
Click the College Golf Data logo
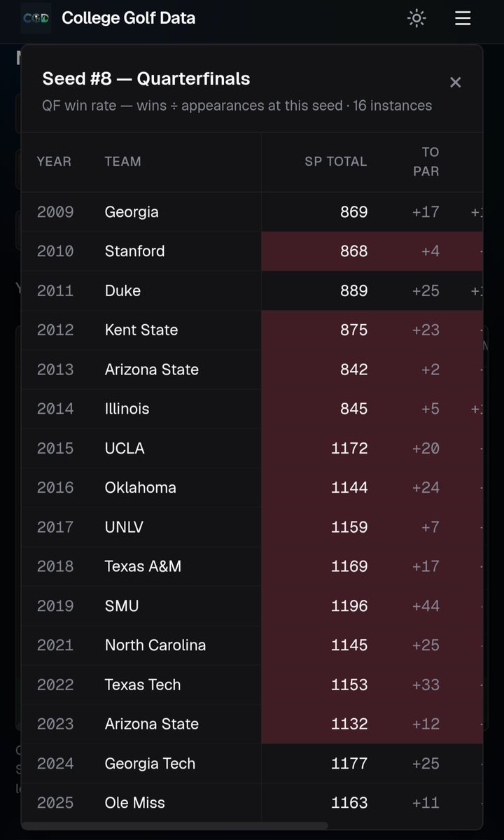point(36,18)
